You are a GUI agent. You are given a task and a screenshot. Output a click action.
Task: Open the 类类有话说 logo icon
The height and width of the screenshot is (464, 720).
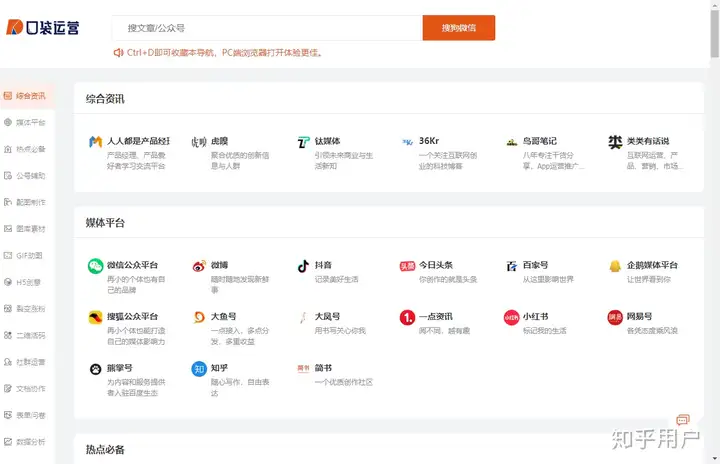point(615,142)
